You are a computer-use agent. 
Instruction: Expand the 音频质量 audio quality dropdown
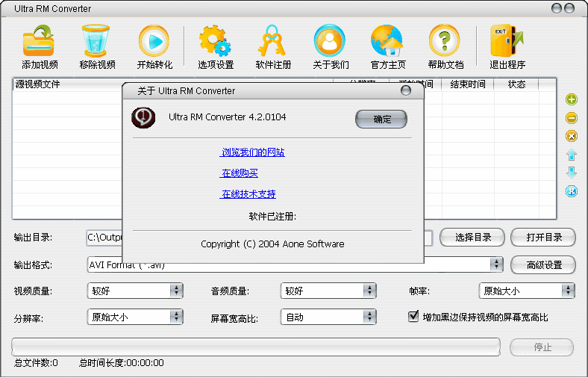369,291
